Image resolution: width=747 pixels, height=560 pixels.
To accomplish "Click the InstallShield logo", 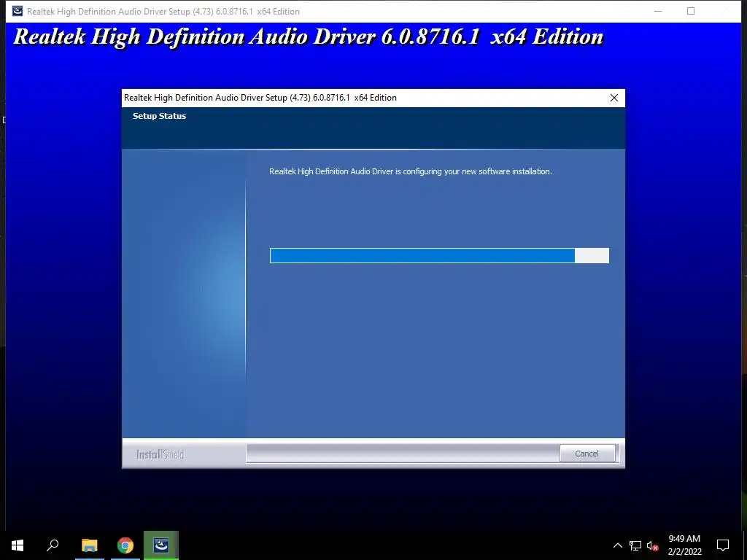I will (160, 454).
